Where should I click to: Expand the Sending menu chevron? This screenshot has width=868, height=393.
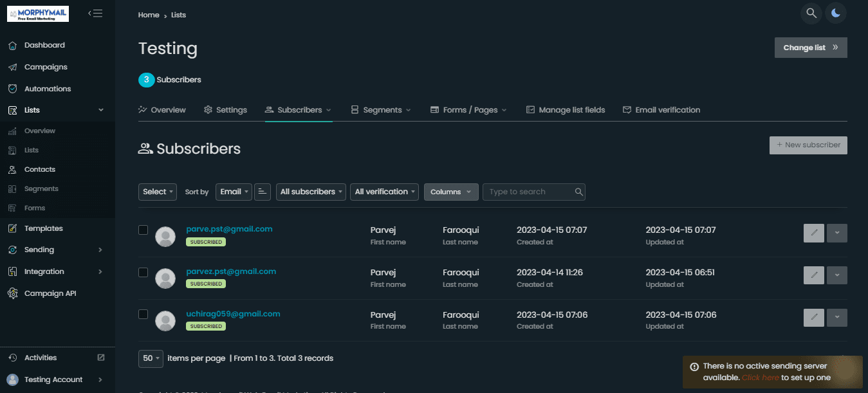100,250
